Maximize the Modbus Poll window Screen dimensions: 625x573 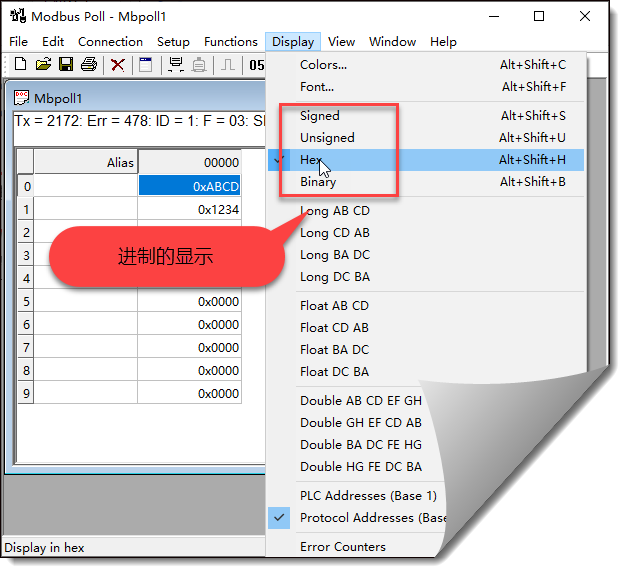click(539, 16)
